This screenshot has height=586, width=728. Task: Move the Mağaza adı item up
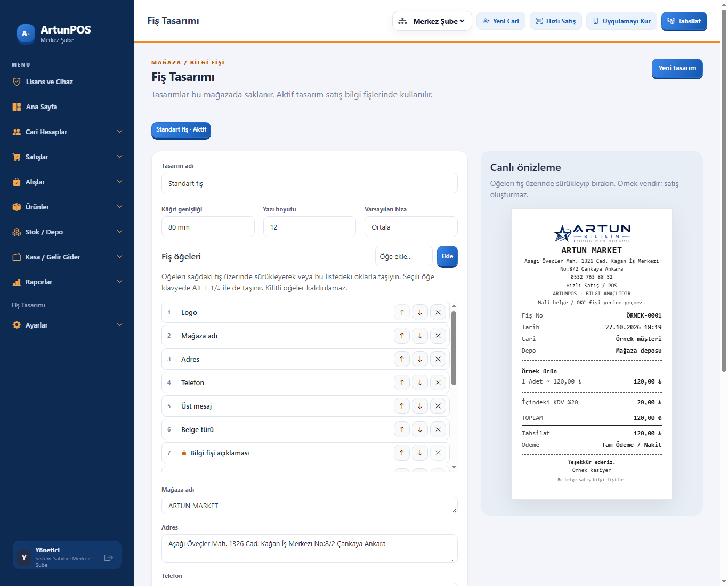coord(402,336)
